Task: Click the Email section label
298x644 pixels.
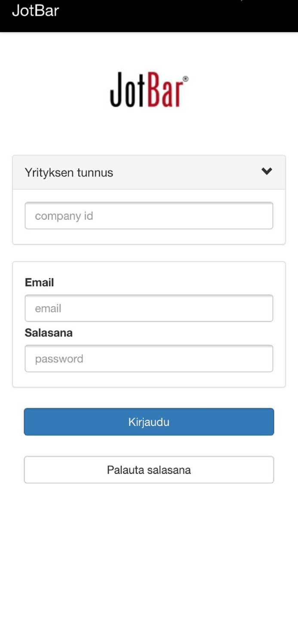Action: tap(39, 283)
